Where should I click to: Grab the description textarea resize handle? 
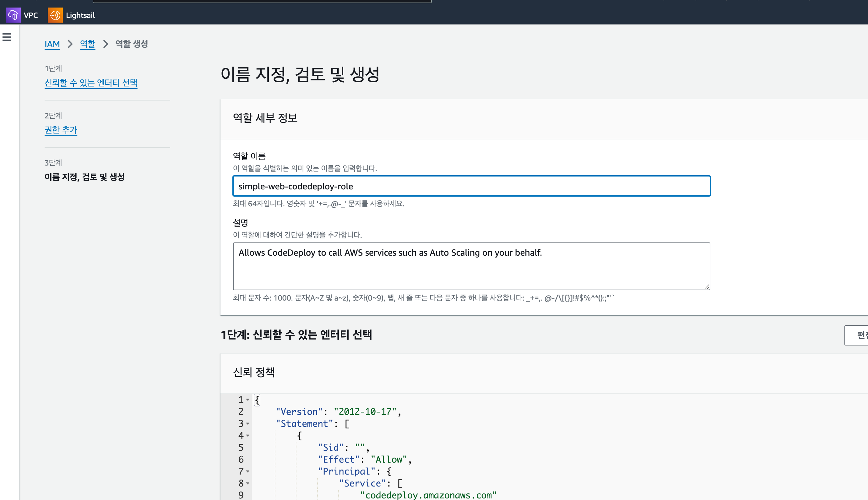707,287
